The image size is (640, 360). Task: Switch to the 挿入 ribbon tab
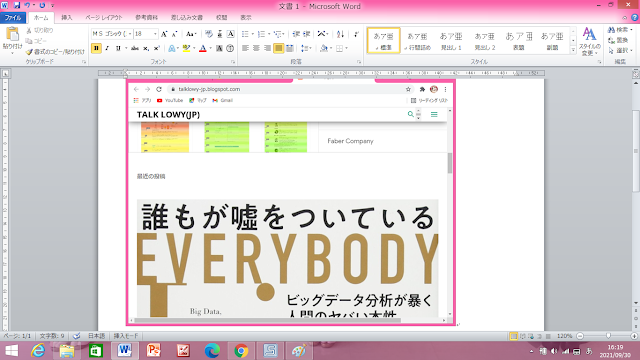click(67, 18)
